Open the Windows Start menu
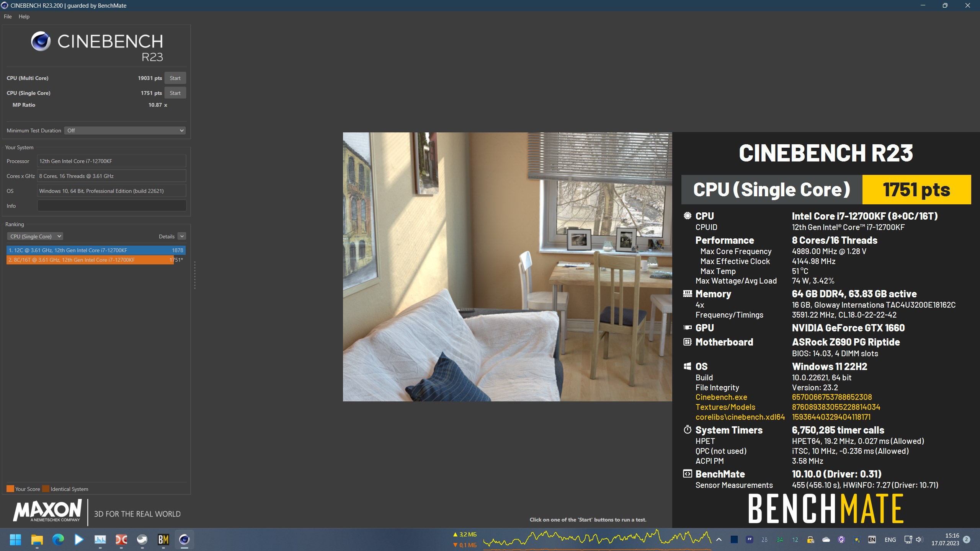This screenshot has height=551, width=980. coord(15,540)
